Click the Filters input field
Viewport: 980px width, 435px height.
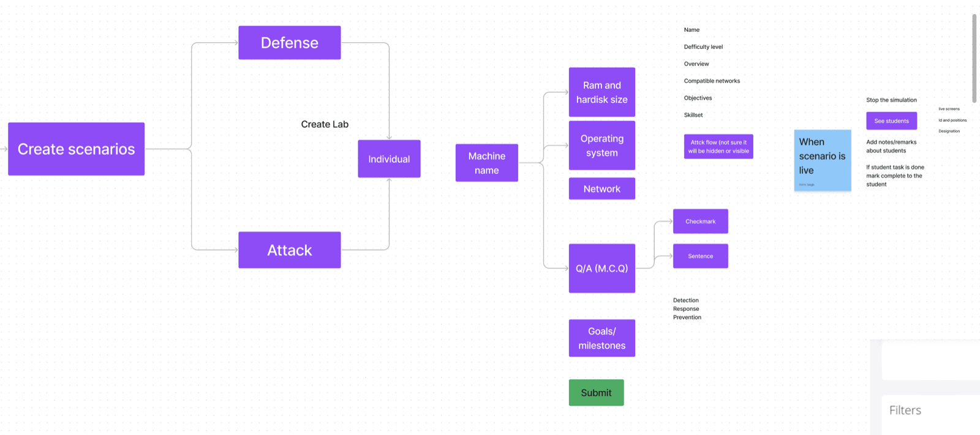tap(931, 411)
